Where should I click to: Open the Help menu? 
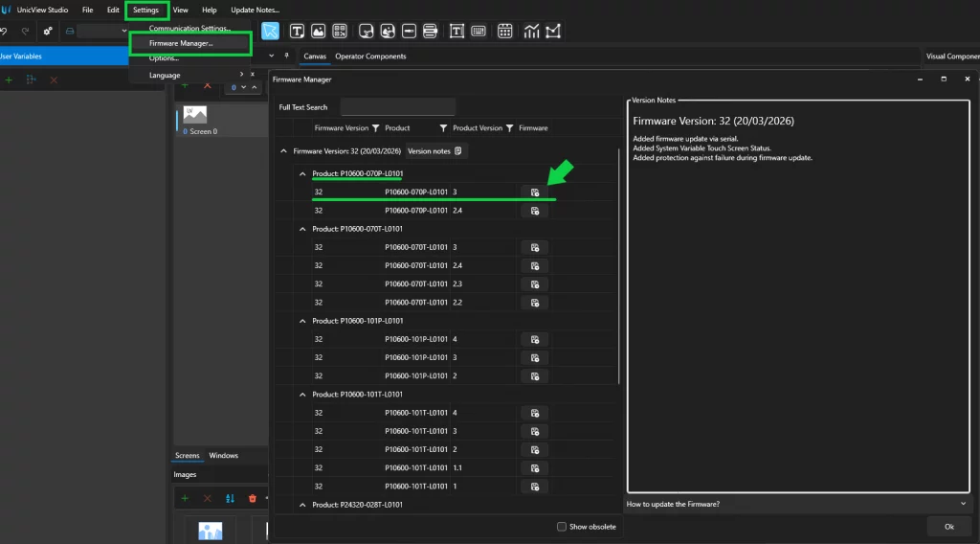click(x=210, y=10)
